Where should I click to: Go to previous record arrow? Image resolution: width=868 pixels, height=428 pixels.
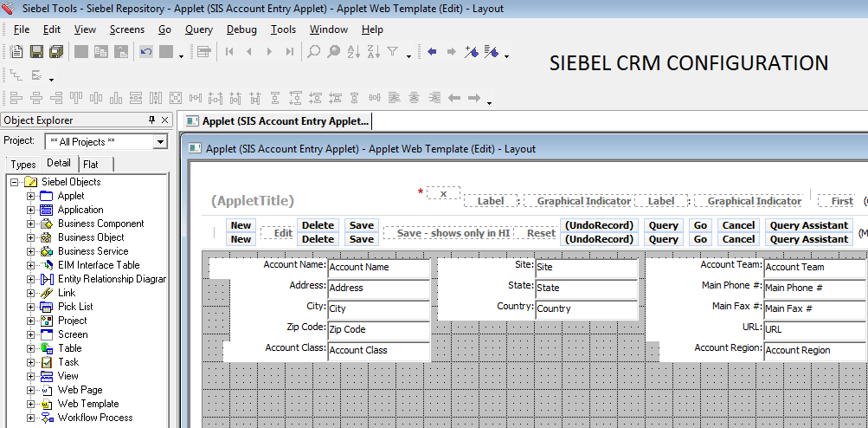tap(249, 52)
